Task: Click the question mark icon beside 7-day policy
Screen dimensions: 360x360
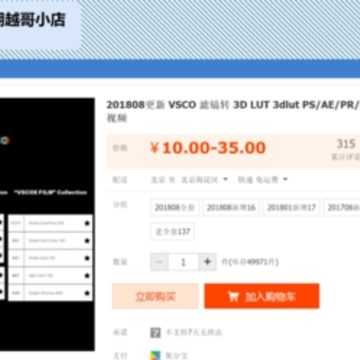Action: click(x=155, y=332)
